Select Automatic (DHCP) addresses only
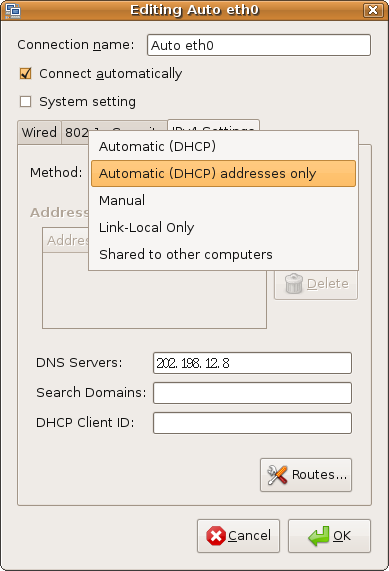 (223, 173)
